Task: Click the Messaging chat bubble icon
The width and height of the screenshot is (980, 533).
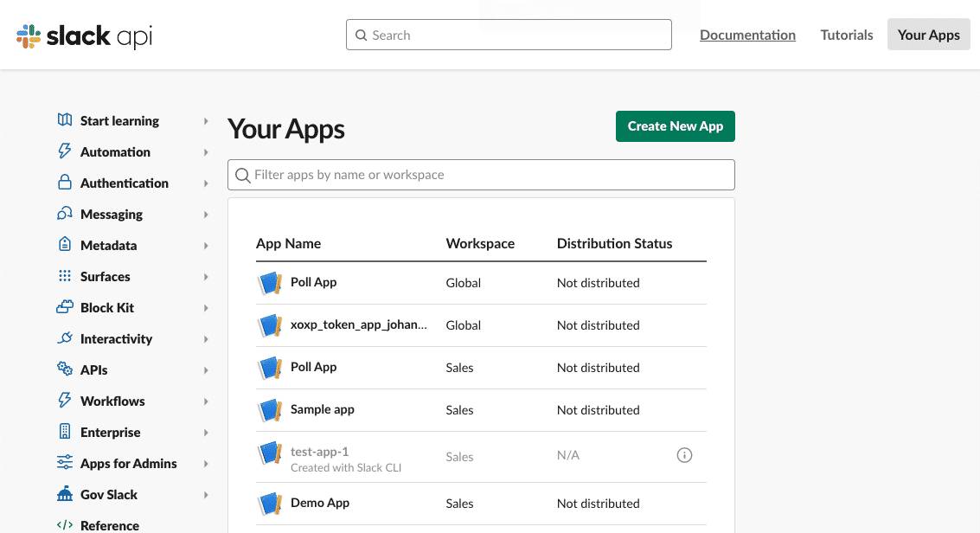Action: (64, 213)
